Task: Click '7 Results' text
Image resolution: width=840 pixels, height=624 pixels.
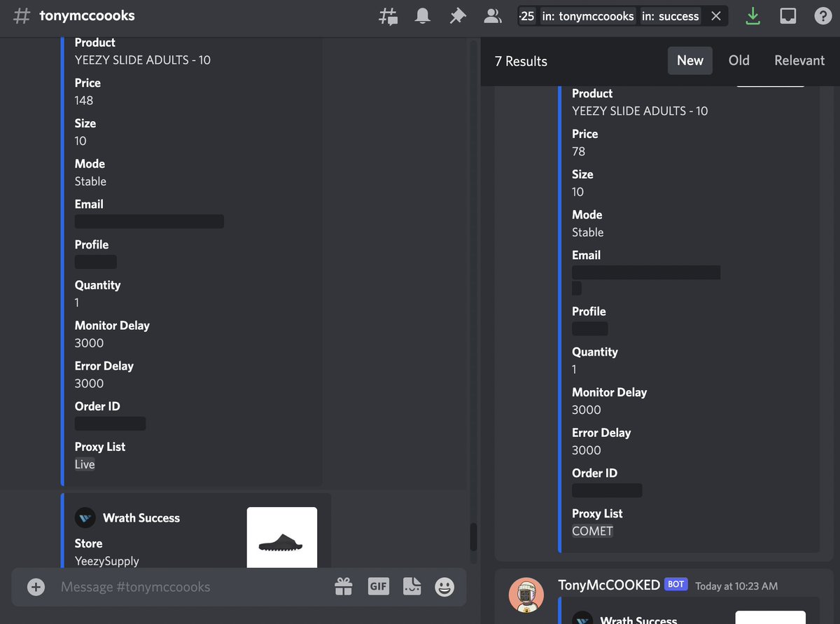Action: point(521,62)
